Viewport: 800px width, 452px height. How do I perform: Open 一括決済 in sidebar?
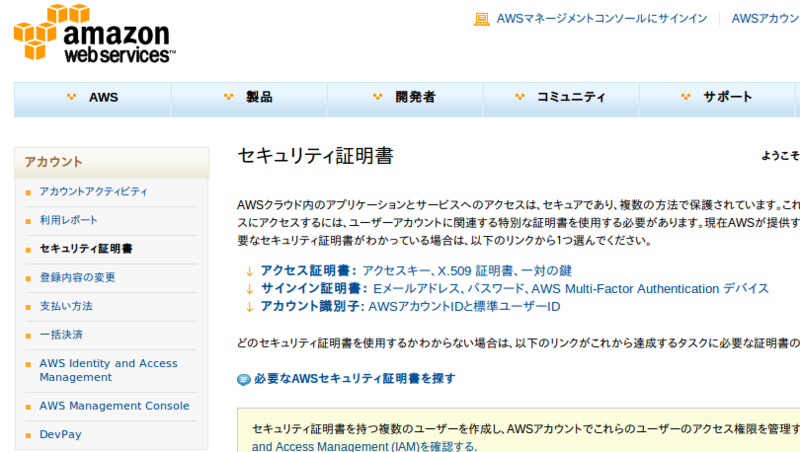click(61, 335)
